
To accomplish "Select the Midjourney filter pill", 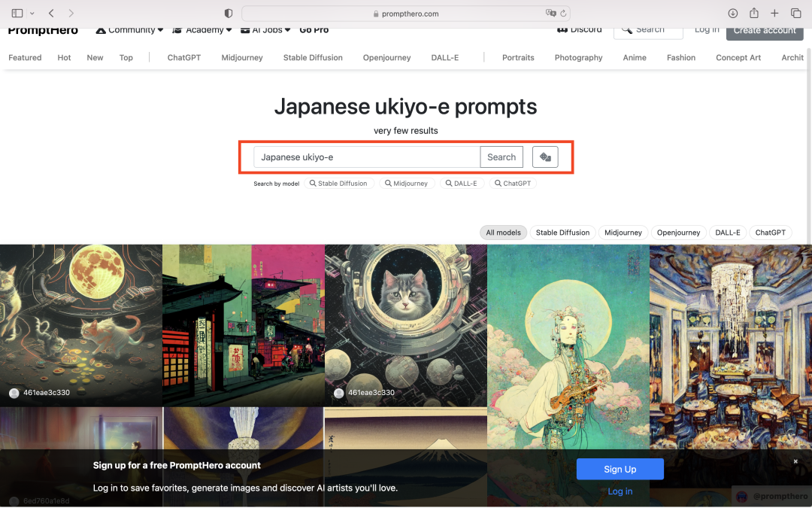I will pyautogui.click(x=623, y=233).
